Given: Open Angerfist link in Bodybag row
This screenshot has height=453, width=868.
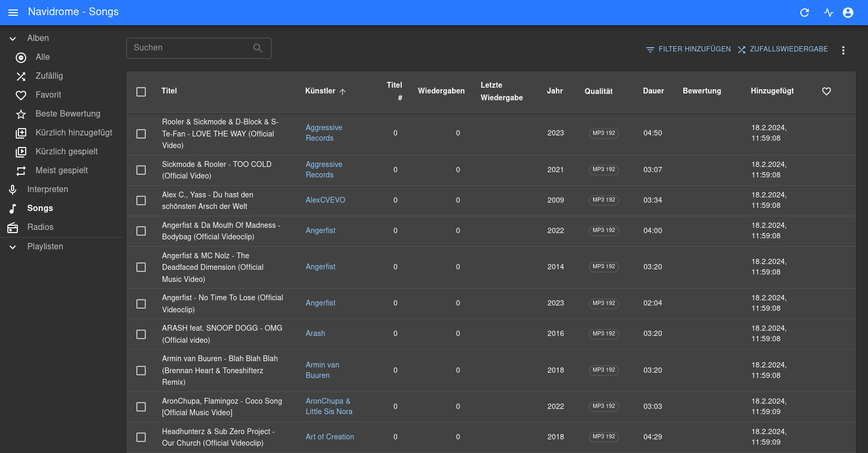Looking at the screenshot, I should point(320,230).
